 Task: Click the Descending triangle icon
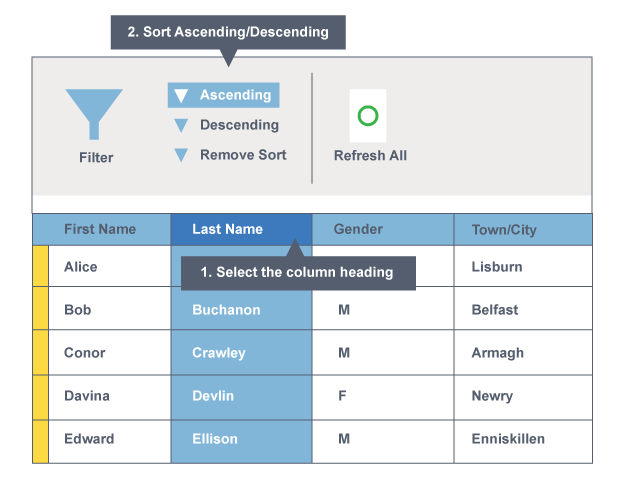[x=181, y=126]
